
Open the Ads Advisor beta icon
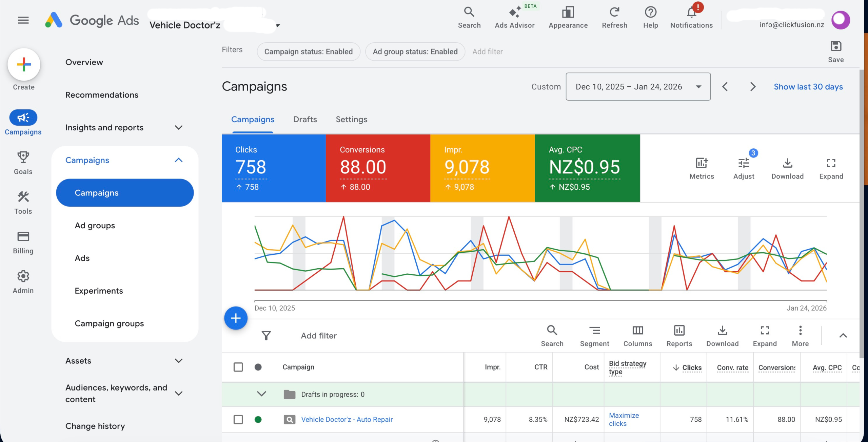click(514, 13)
